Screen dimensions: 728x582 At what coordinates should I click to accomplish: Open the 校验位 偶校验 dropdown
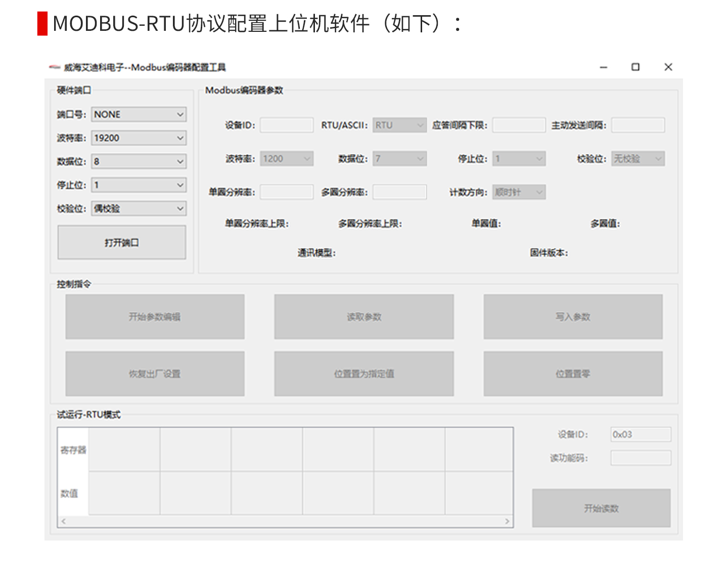(139, 208)
